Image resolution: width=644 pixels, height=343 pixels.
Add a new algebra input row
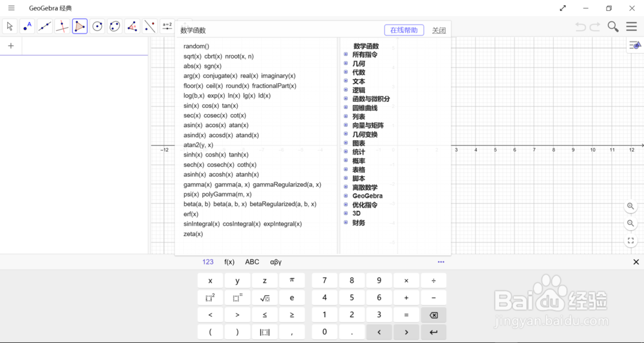[11, 46]
